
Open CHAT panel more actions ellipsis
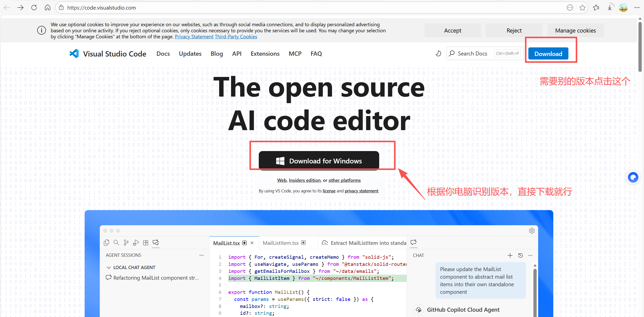530,255
